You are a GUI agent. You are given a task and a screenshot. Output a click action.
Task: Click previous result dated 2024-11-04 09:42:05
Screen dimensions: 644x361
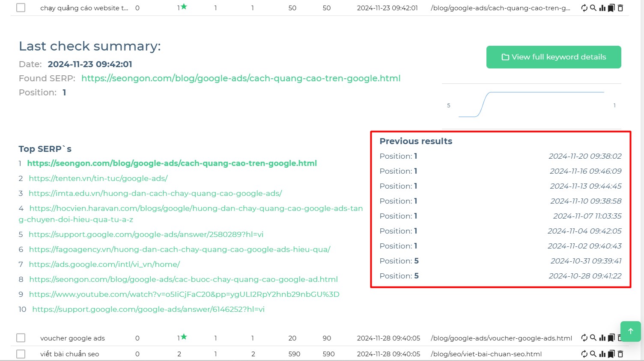[x=500, y=231]
